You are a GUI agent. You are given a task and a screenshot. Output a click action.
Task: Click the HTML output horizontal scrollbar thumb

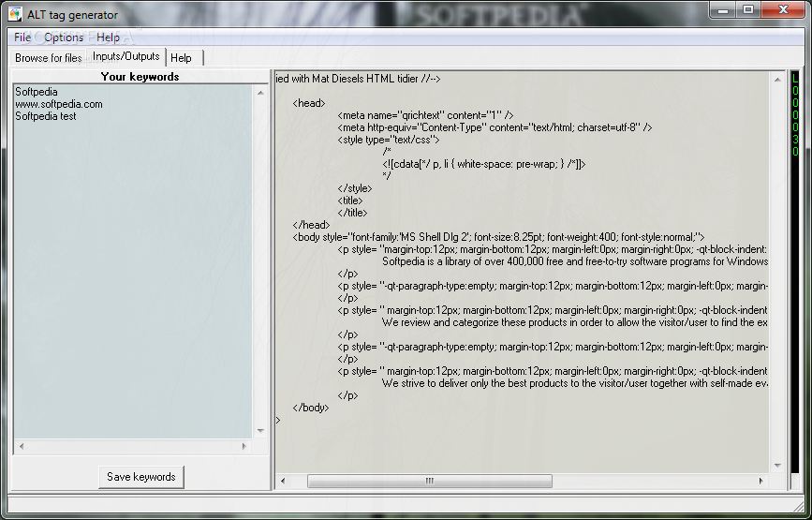pyautogui.click(x=430, y=482)
